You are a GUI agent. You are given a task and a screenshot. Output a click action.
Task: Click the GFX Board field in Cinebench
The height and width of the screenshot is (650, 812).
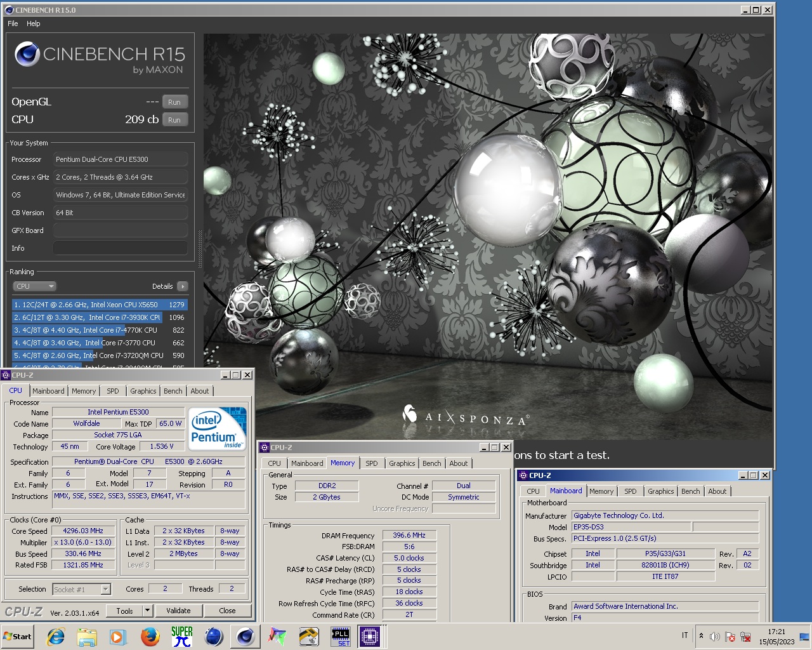click(x=121, y=230)
